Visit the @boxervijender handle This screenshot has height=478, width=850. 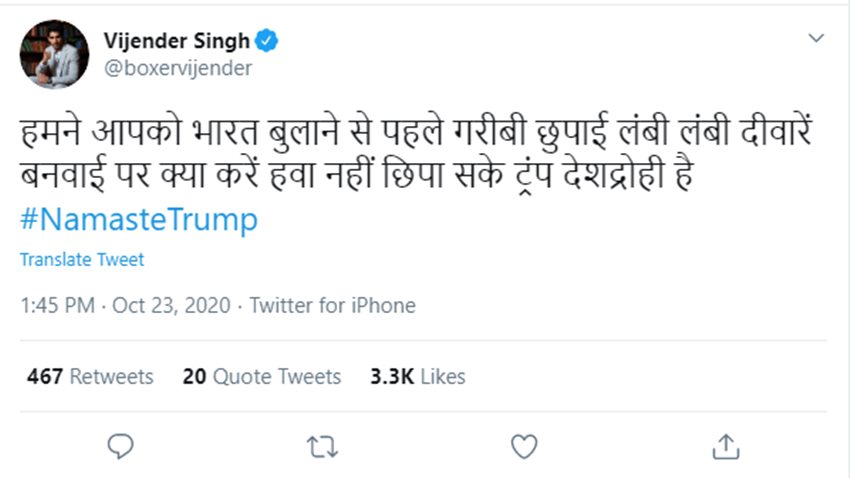[x=177, y=68]
